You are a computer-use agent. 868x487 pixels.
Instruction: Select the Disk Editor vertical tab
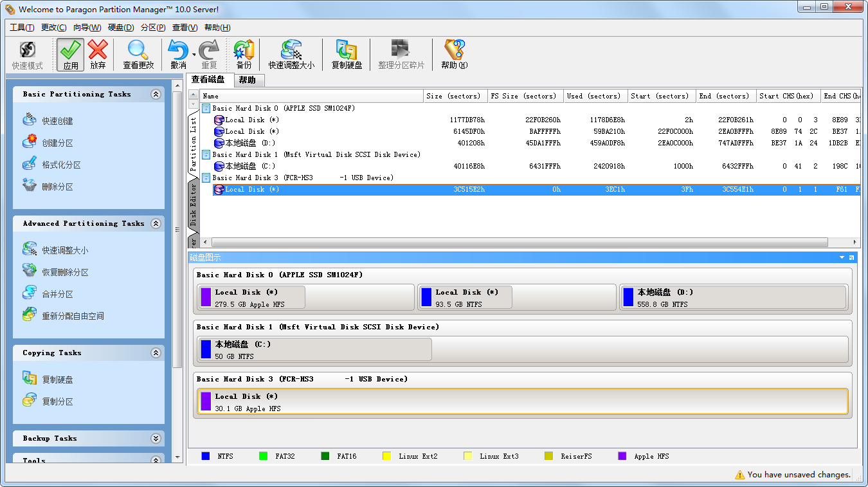point(193,204)
